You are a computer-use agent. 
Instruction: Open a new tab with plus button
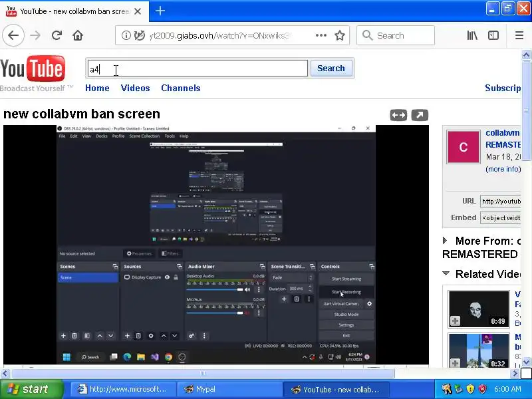(160, 11)
